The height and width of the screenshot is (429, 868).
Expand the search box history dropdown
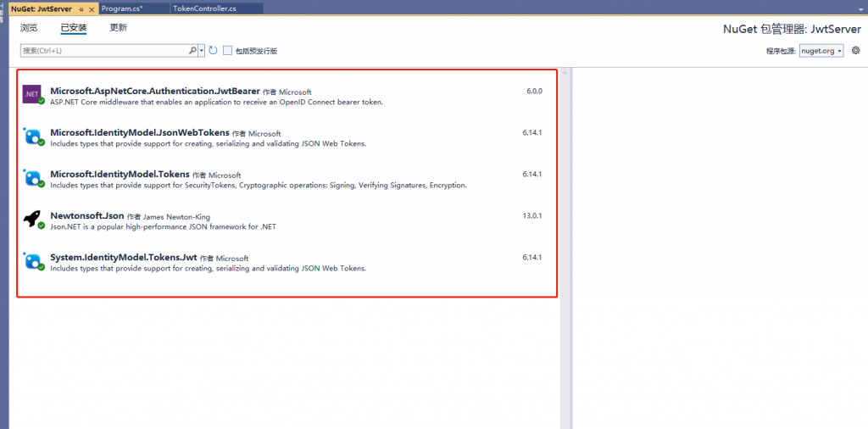point(202,50)
